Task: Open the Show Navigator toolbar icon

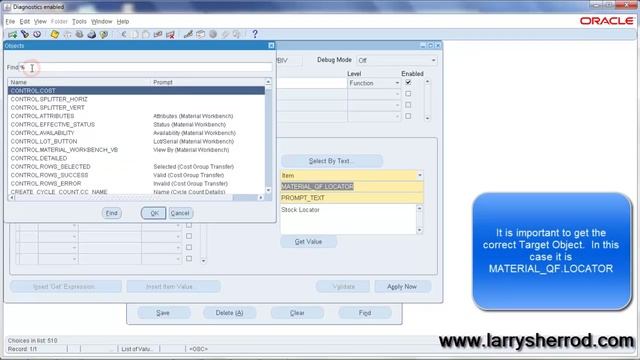Action: tap(37, 34)
